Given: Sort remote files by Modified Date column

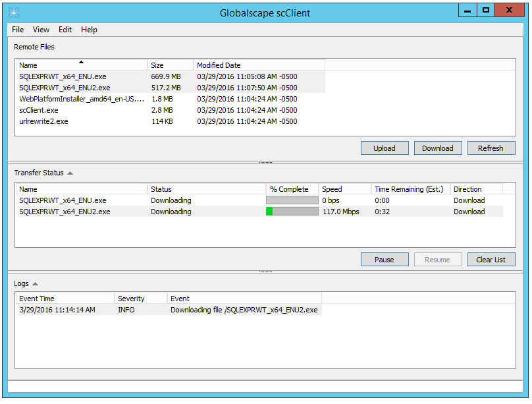Looking at the screenshot, I should tap(259, 65).
